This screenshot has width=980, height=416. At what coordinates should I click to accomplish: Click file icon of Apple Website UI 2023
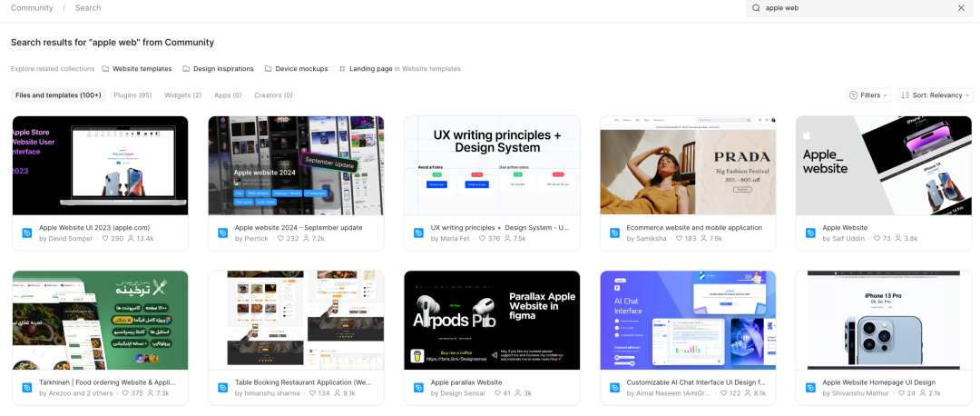tap(27, 233)
